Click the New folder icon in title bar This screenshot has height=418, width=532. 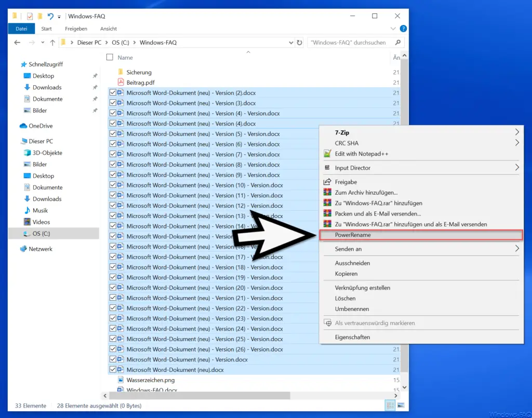click(41, 16)
